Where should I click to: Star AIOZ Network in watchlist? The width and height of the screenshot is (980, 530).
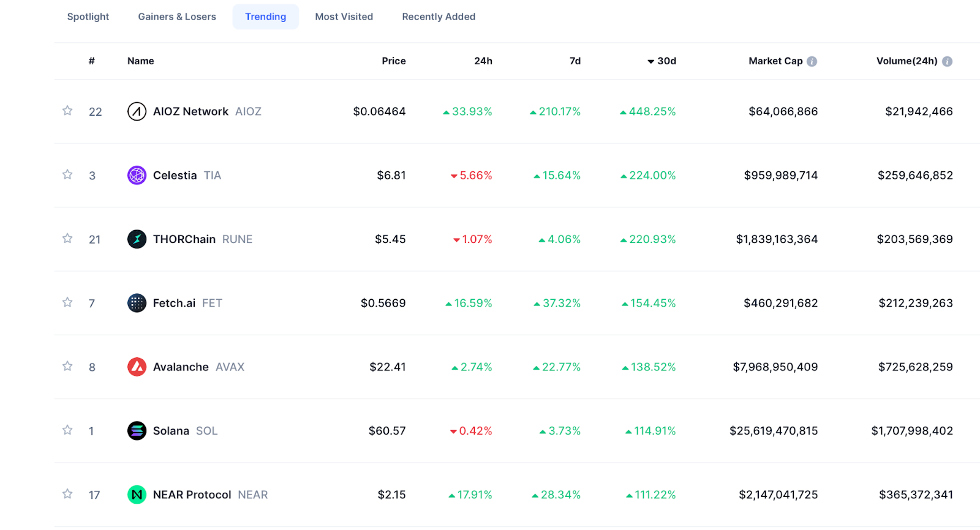tap(67, 111)
